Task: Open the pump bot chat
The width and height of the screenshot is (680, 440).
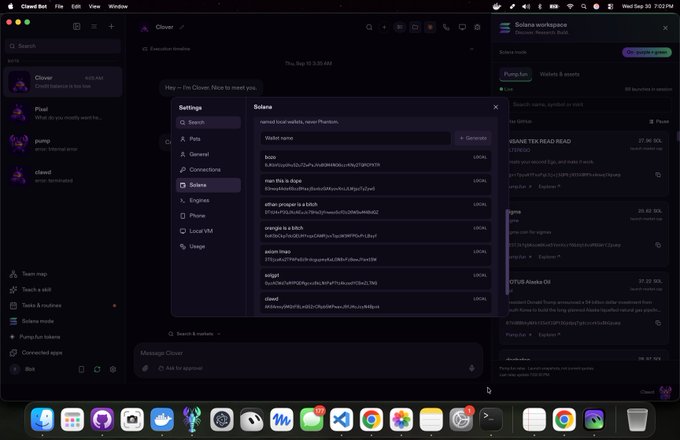Action: [63, 145]
